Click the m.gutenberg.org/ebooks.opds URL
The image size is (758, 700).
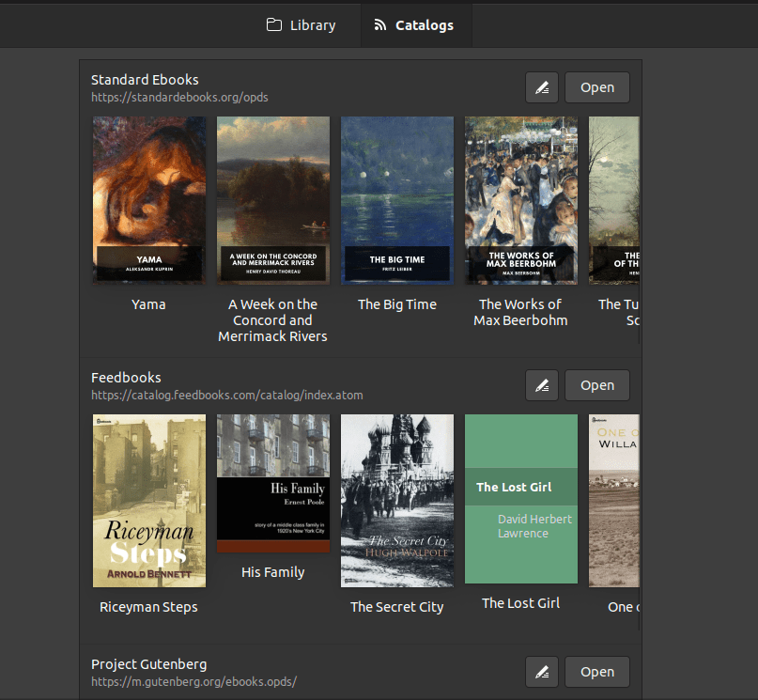tap(193, 681)
